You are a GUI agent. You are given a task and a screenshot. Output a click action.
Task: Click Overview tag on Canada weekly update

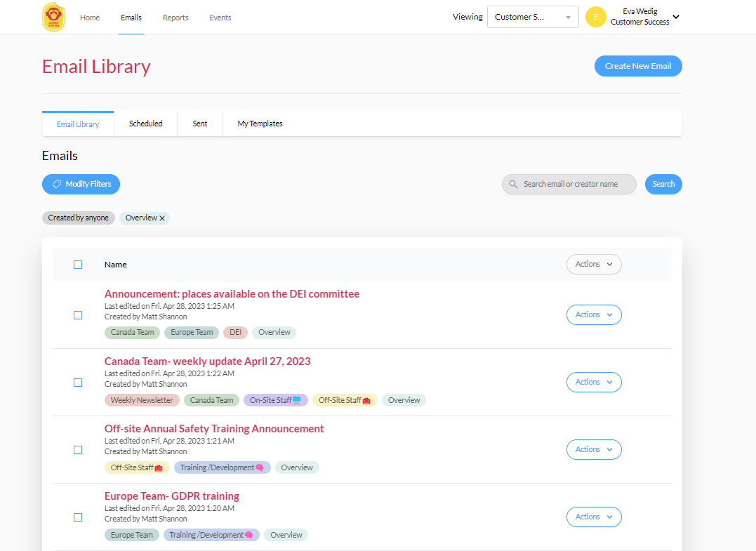[404, 400]
